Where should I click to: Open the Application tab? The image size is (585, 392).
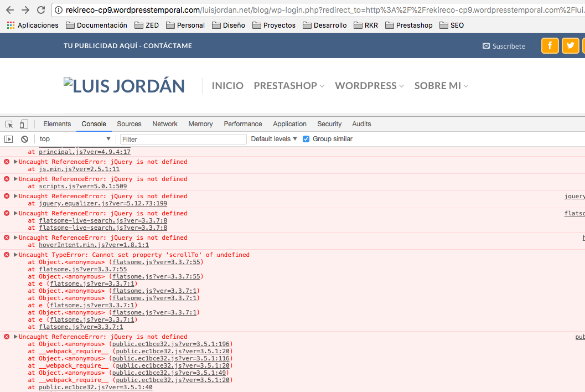tap(289, 124)
